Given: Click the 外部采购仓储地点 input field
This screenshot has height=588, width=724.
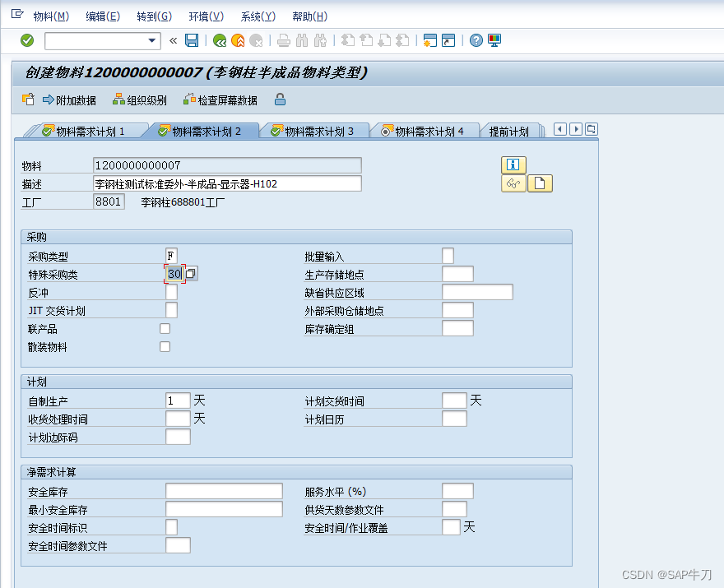Looking at the screenshot, I should coord(457,310).
